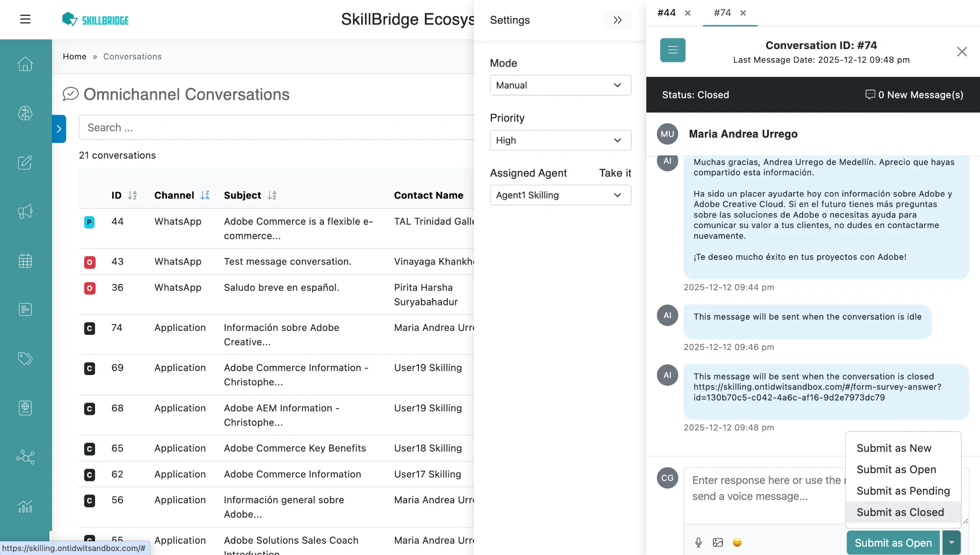Open the Priority dropdown set to High
This screenshot has height=555, width=980.
pyautogui.click(x=560, y=140)
